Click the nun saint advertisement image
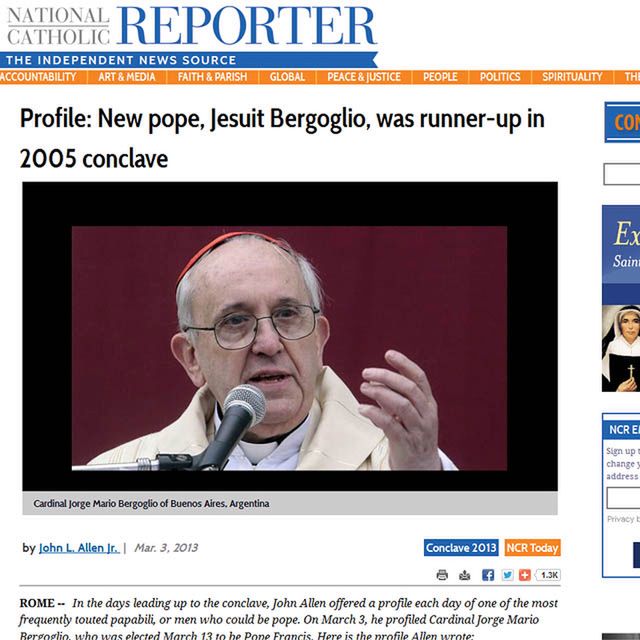 (x=621, y=349)
